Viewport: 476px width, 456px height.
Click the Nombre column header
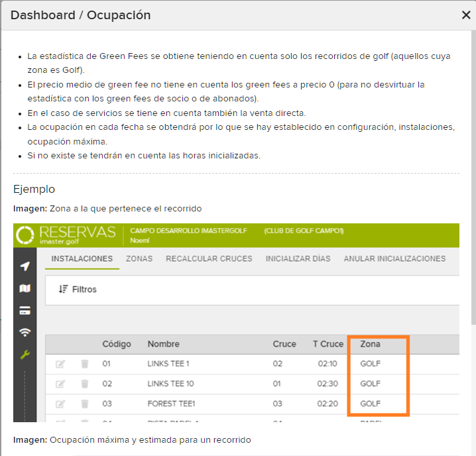tap(163, 344)
